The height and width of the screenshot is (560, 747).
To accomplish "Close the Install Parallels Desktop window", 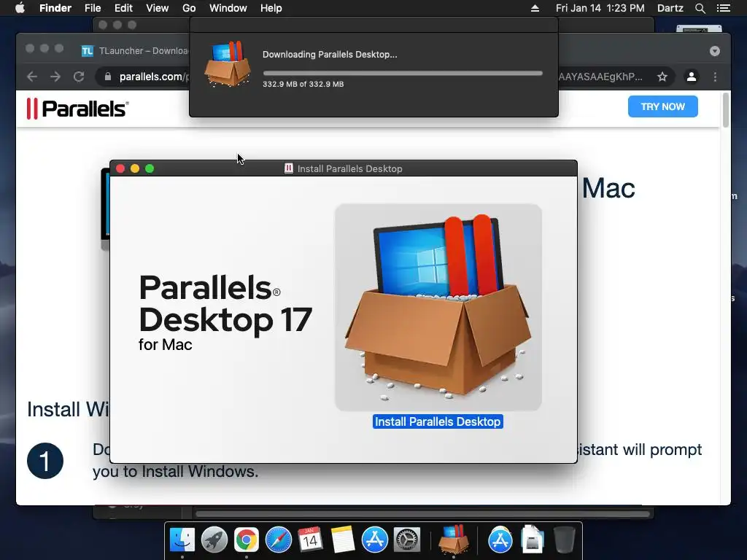I will (x=120, y=168).
